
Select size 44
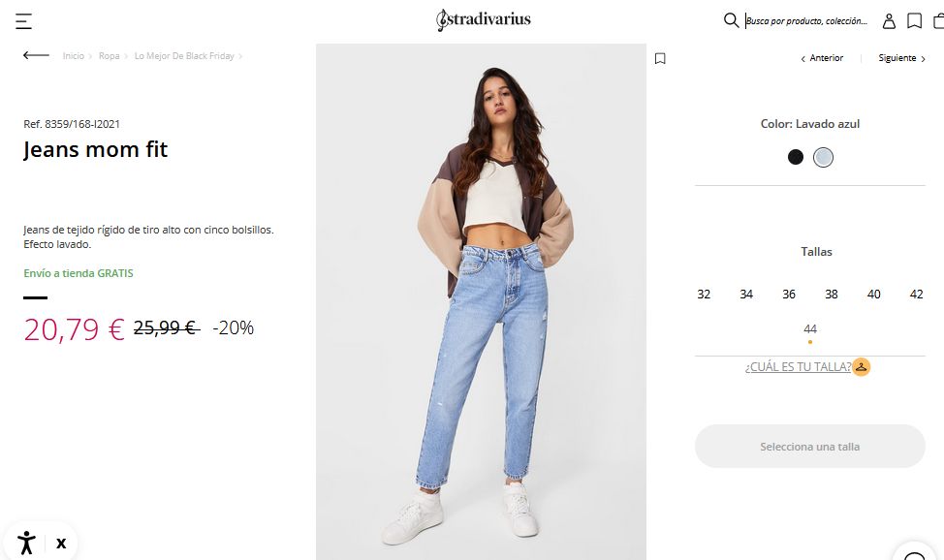click(x=809, y=329)
